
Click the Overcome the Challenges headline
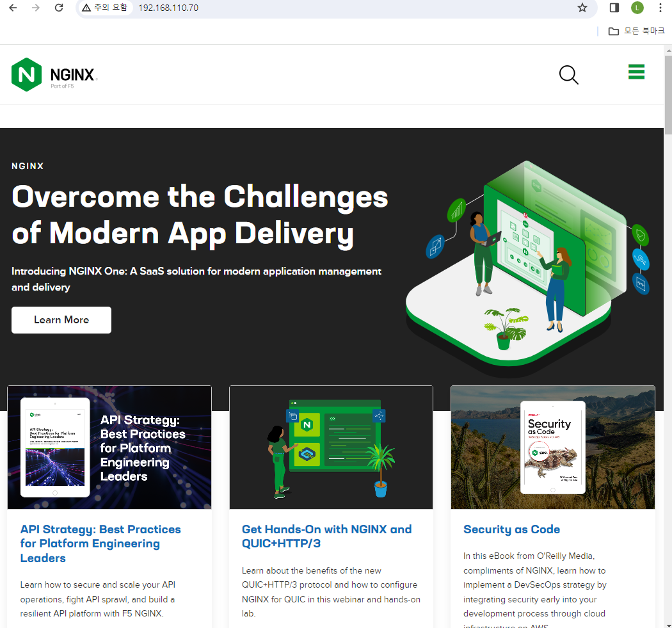click(x=200, y=215)
